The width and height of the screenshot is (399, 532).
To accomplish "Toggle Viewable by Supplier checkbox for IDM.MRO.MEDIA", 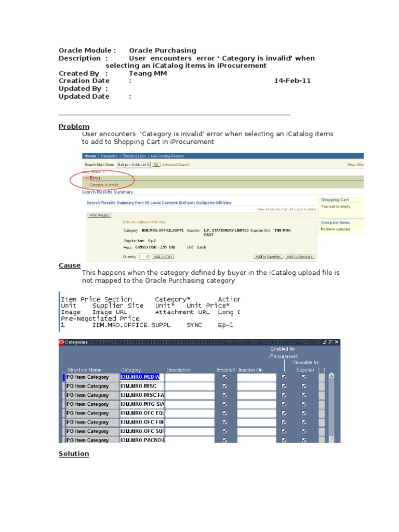I will (304, 377).
